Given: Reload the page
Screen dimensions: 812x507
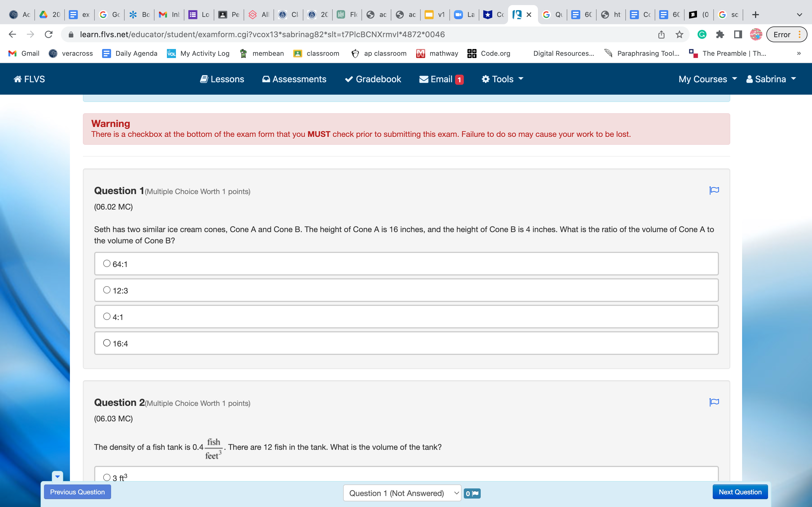Looking at the screenshot, I should click(49, 35).
